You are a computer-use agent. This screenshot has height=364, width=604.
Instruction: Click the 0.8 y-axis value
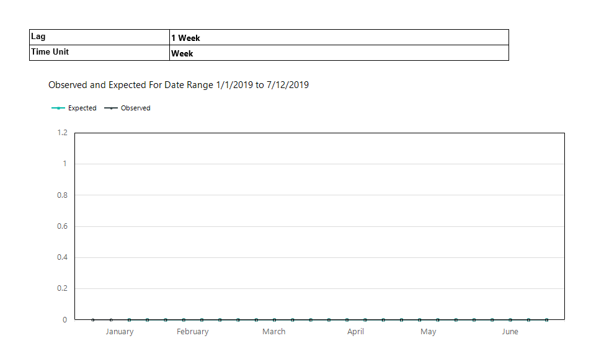[x=63, y=195]
